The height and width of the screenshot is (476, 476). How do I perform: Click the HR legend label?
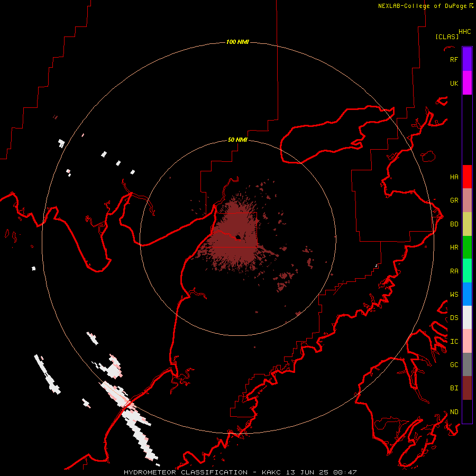pyautogui.click(x=454, y=248)
